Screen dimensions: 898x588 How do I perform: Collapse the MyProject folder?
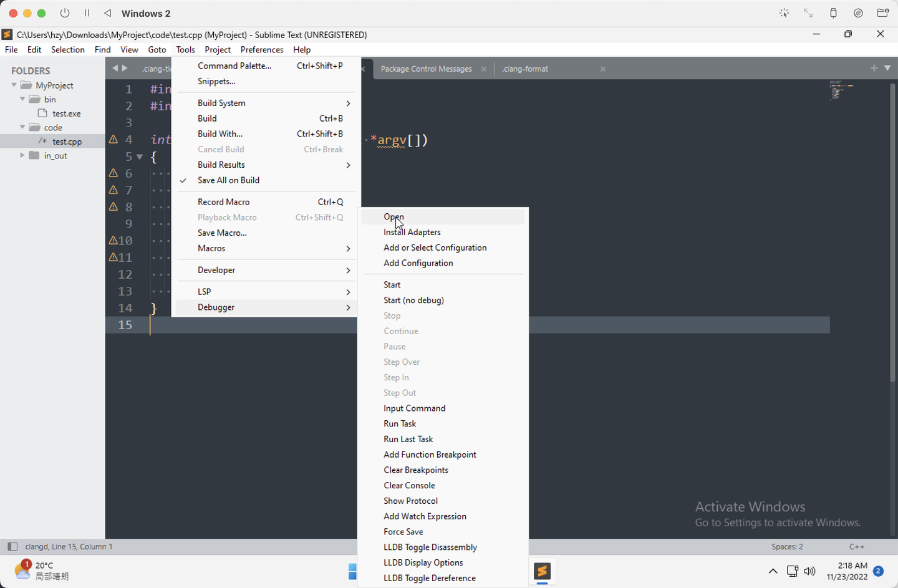pos(13,85)
